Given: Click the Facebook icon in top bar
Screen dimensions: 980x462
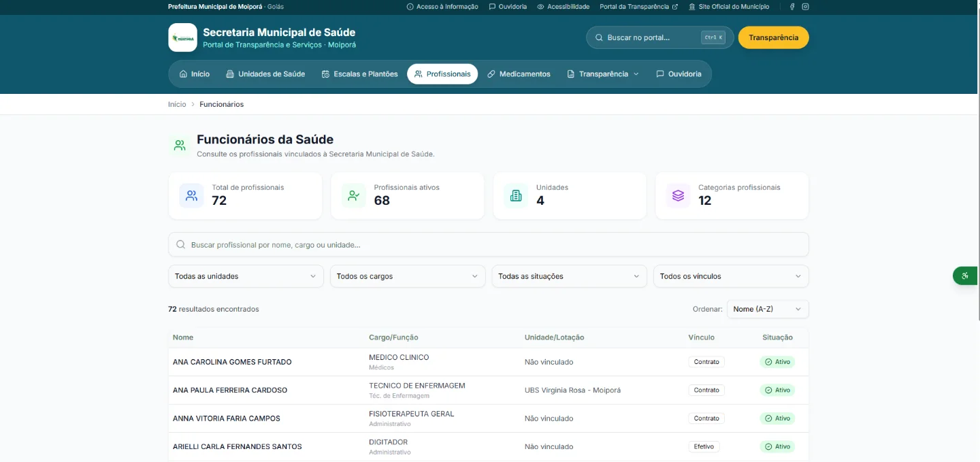Looking at the screenshot, I should coord(792,7).
